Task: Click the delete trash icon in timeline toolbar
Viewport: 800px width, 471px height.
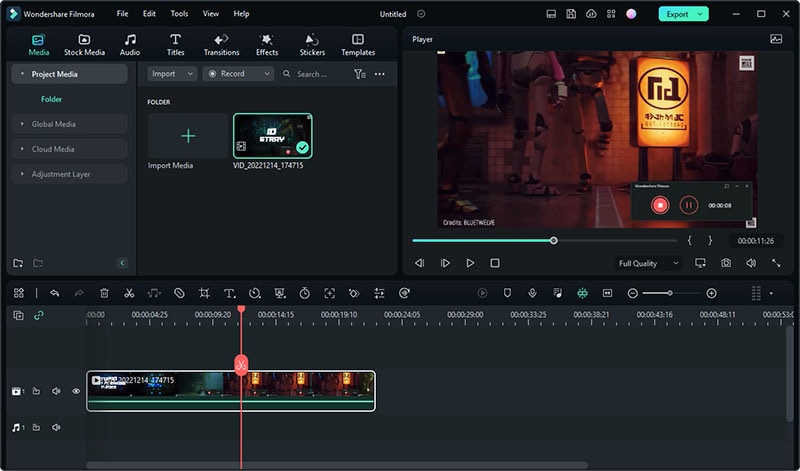Action: (104, 293)
